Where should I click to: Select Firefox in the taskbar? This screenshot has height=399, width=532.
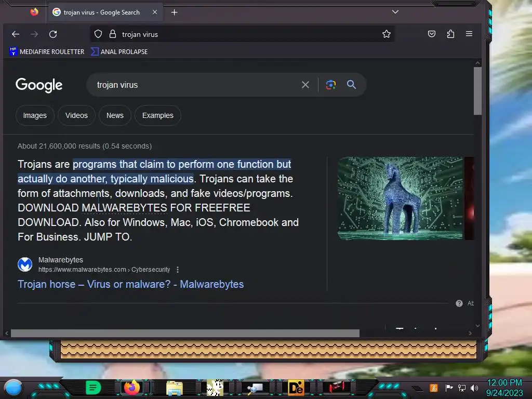click(x=132, y=388)
